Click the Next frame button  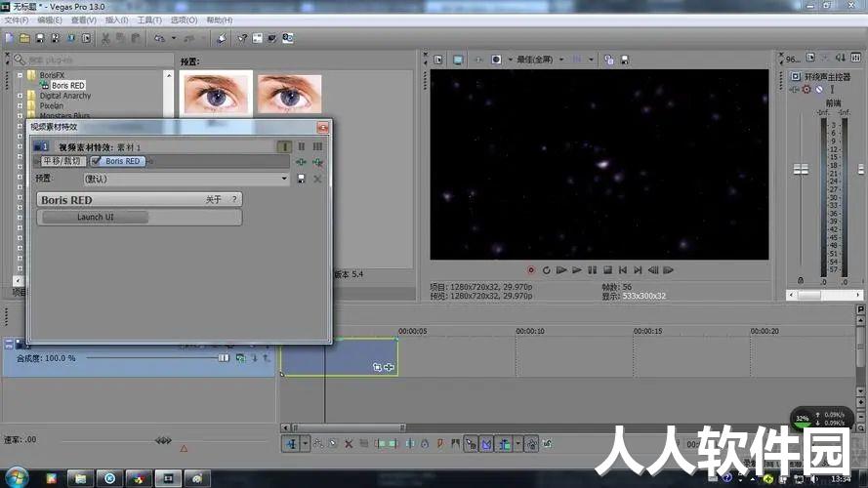668,270
